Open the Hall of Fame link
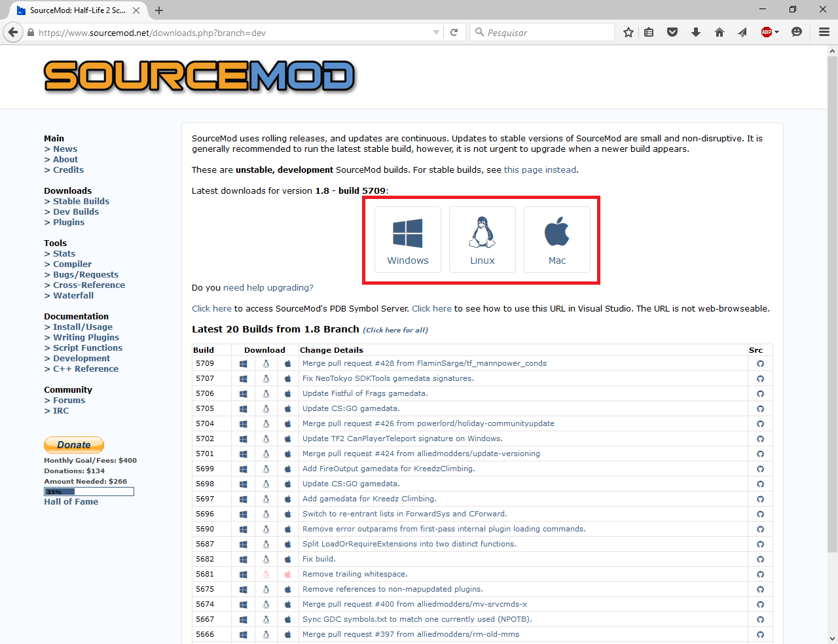The image size is (838, 644). coord(71,502)
